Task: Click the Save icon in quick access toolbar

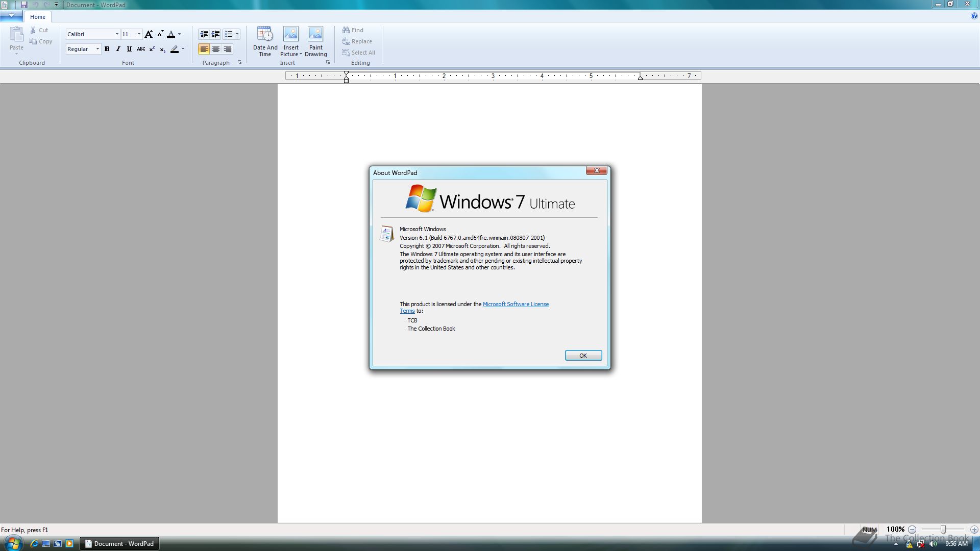Action: (x=24, y=5)
